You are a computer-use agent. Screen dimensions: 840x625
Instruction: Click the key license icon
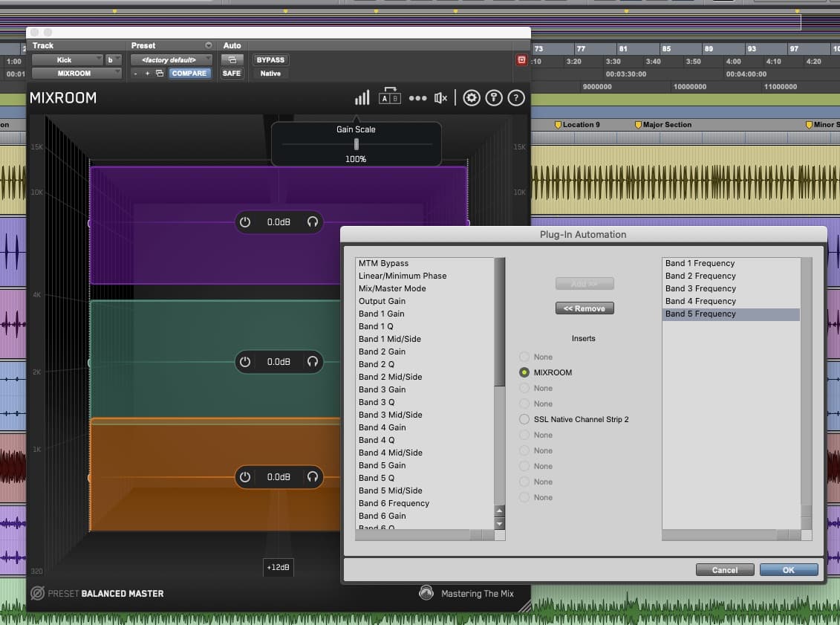tap(494, 98)
